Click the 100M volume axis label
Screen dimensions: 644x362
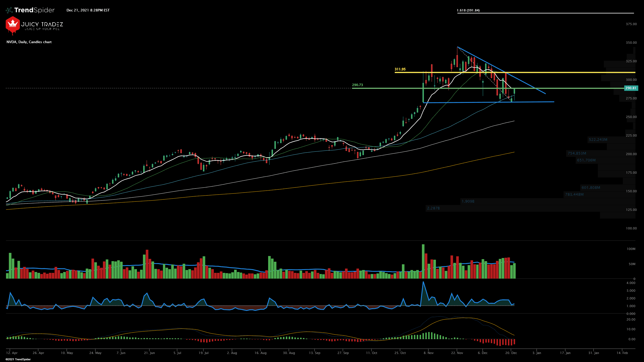[631, 249]
